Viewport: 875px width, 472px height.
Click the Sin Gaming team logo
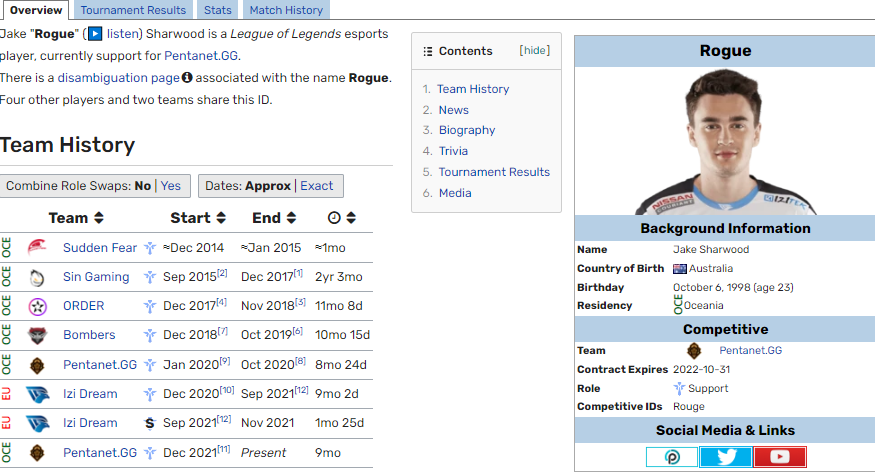[37, 277]
